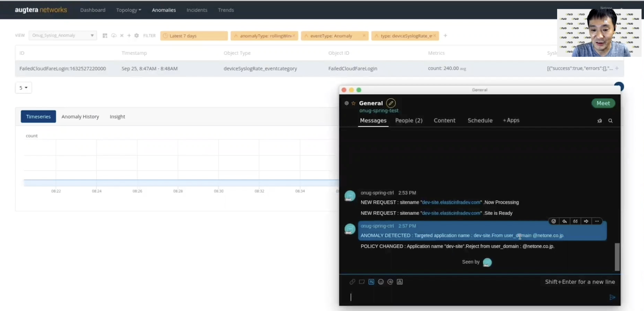The width and height of the screenshot is (644, 311).
Task: Search messages in the General chat window
Action: 611,120
